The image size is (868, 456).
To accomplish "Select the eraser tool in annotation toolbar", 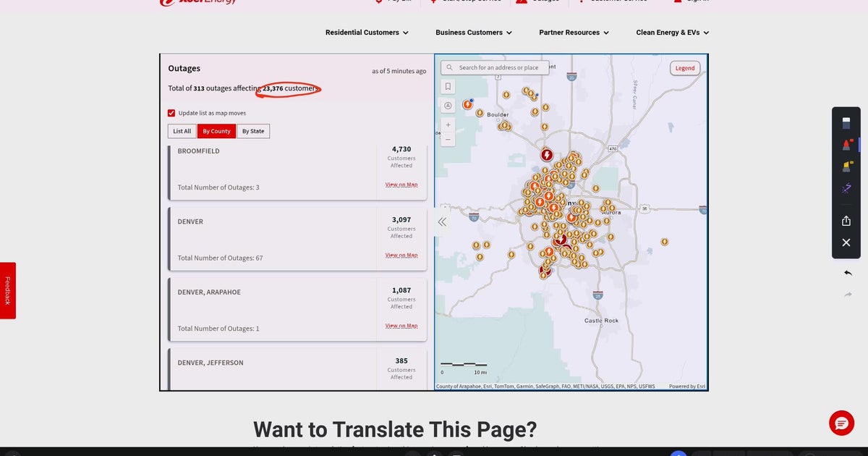I will click(846, 124).
